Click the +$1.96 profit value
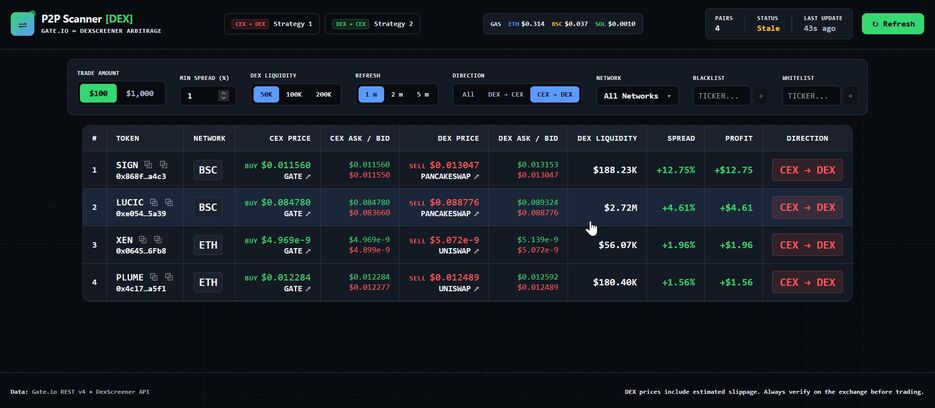The height and width of the screenshot is (408, 935). click(736, 245)
